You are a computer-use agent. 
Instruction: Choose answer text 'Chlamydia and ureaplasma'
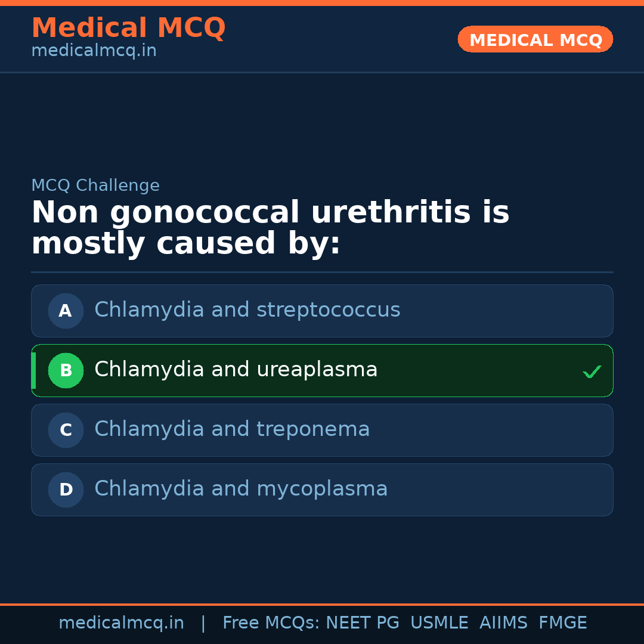tap(236, 370)
